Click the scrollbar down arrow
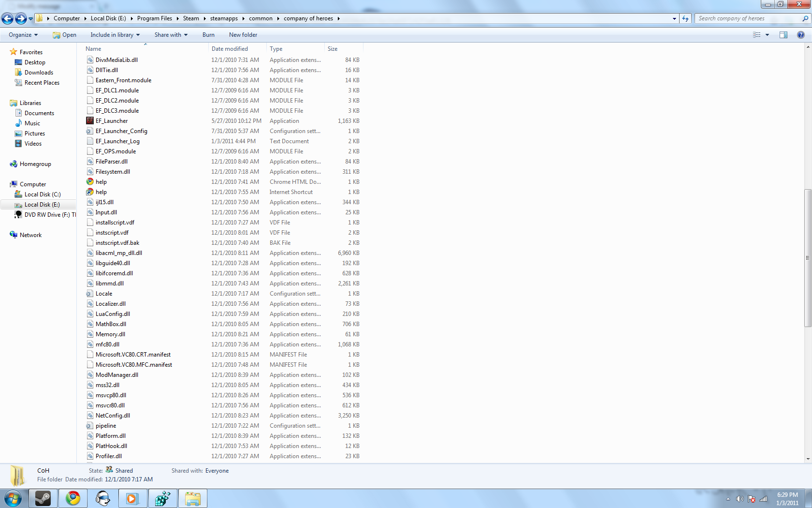812x508 pixels. click(808, 459)
